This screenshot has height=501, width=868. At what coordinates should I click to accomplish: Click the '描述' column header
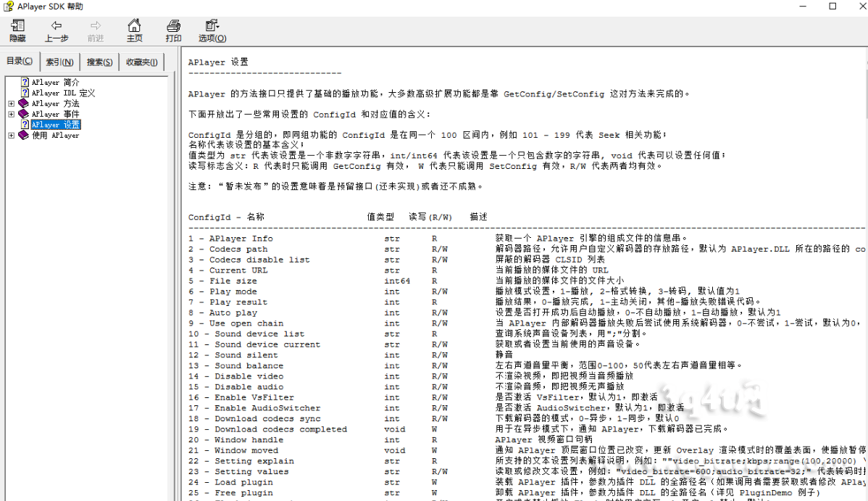(478, 217)
